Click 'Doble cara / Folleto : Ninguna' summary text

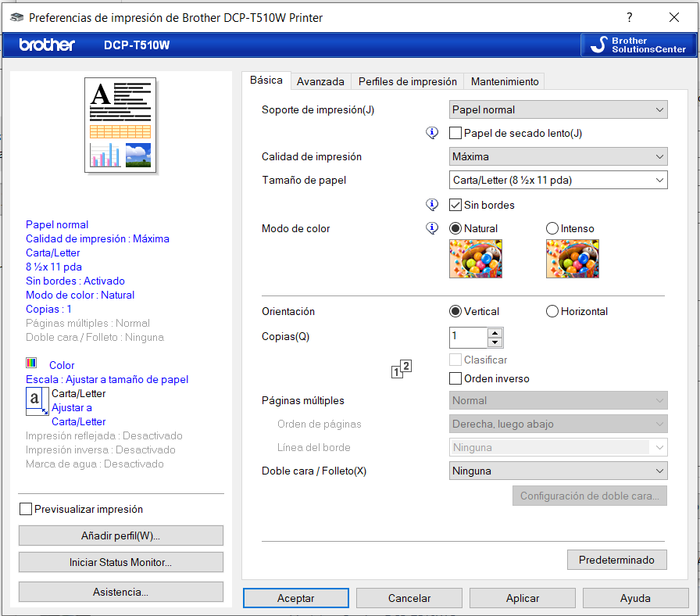tap(95, 337)
